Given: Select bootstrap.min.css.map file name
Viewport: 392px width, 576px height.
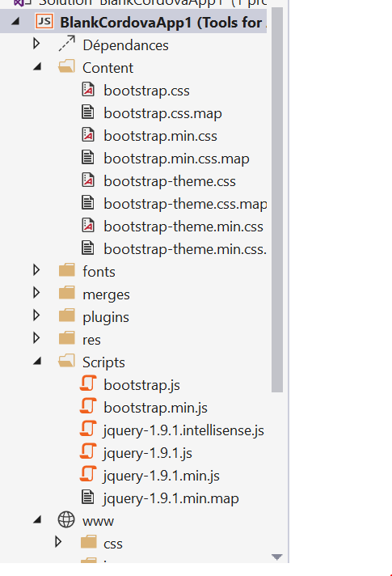Looking at the screenshot, I should (x=176, y=159).
